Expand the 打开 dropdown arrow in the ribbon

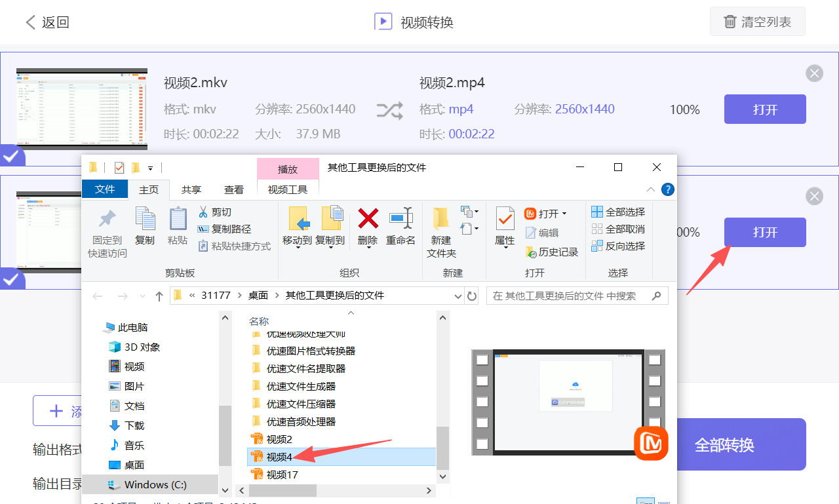click(x=564, y=214)
